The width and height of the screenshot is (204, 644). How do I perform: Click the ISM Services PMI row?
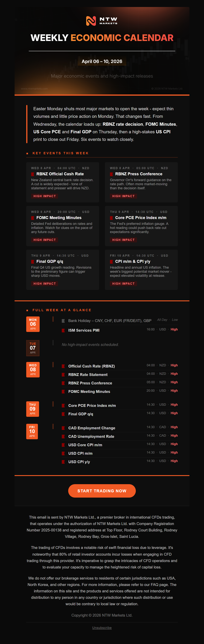(x=120, y=330)
